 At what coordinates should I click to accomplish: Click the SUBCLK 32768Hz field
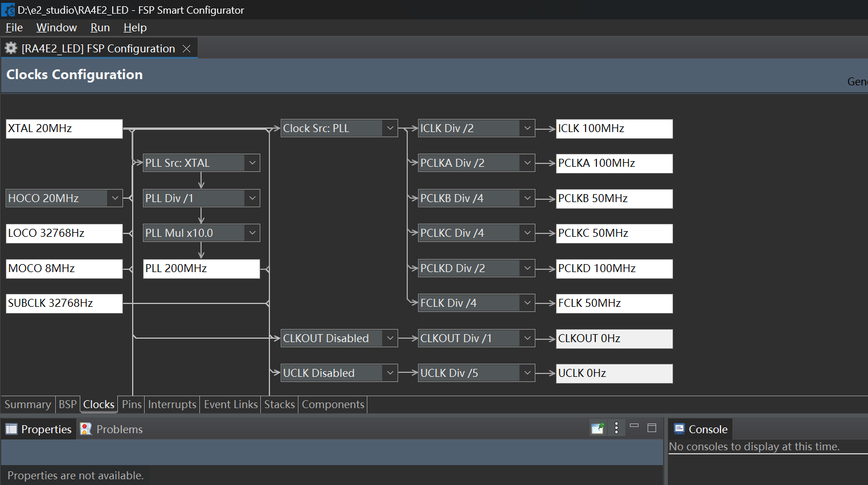(64, 303)
